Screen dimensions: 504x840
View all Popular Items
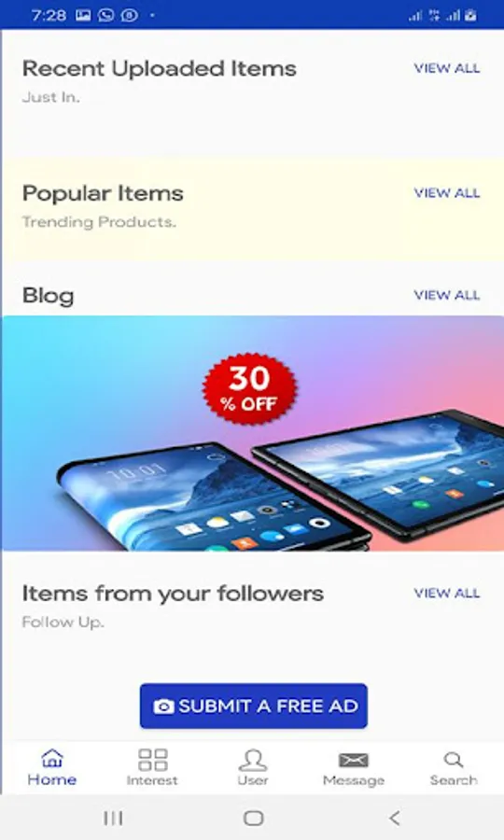(x=447, y=193)
